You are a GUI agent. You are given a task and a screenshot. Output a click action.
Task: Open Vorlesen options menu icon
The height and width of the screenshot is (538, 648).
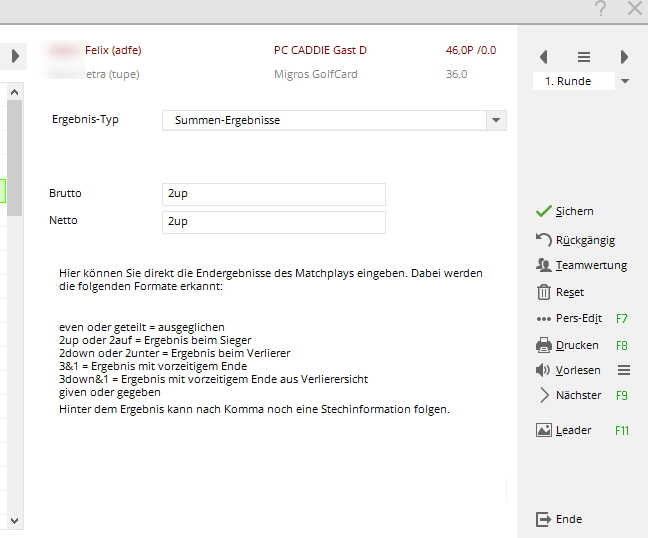point(623,370)
